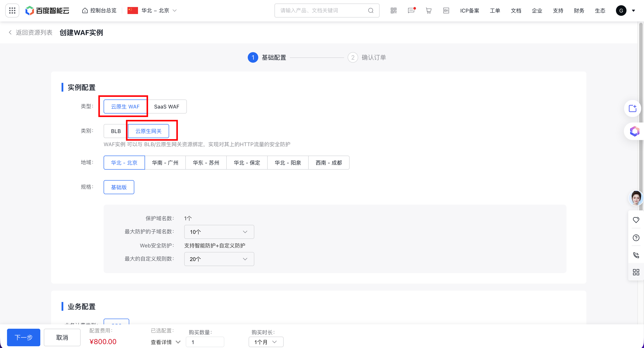This screenshot has height=348, width=644.
Task: Click the search magnifier icon
Action: tap(371, 11)
